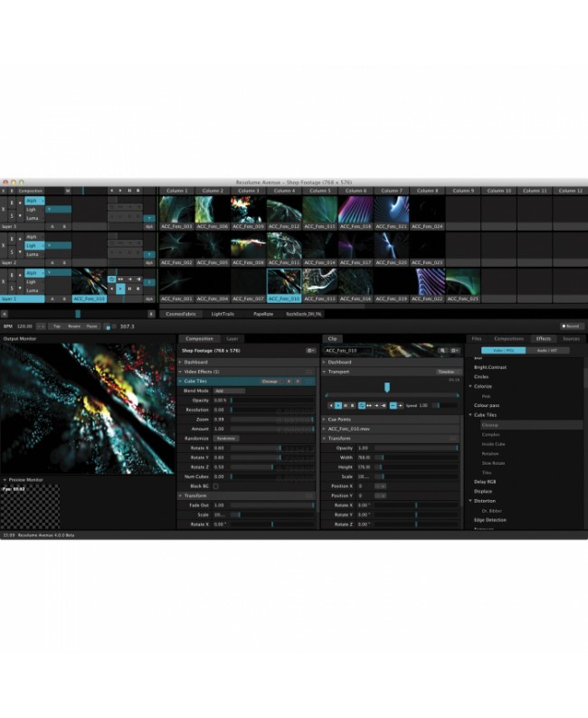Assign Layer 1 to crossfader A
Screen dimensions: 588x718
pos(52,299)
